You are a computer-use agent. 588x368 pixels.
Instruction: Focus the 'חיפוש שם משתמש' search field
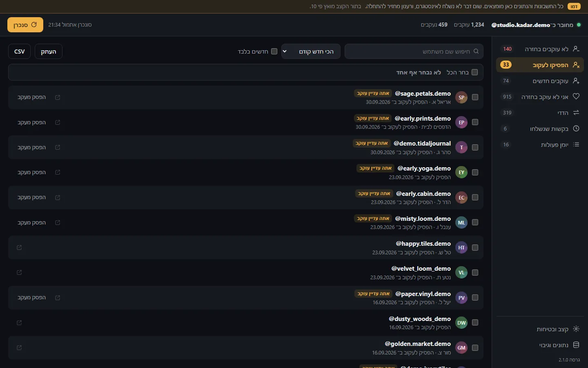(x=414, y=52)
